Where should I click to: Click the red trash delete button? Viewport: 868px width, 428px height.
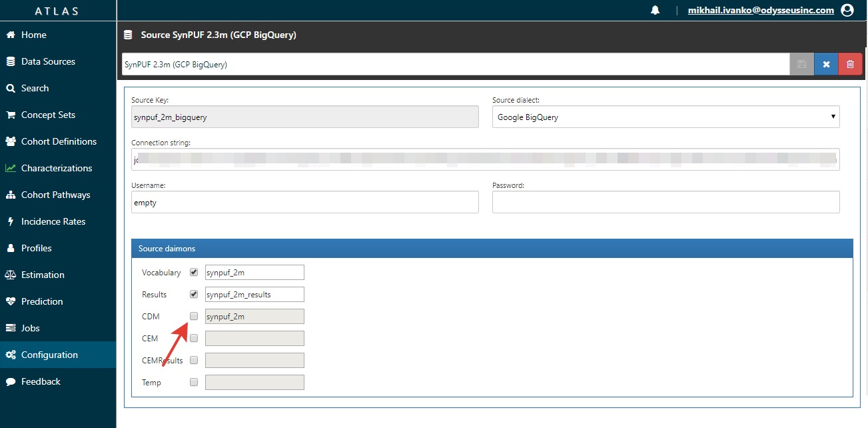850,64
